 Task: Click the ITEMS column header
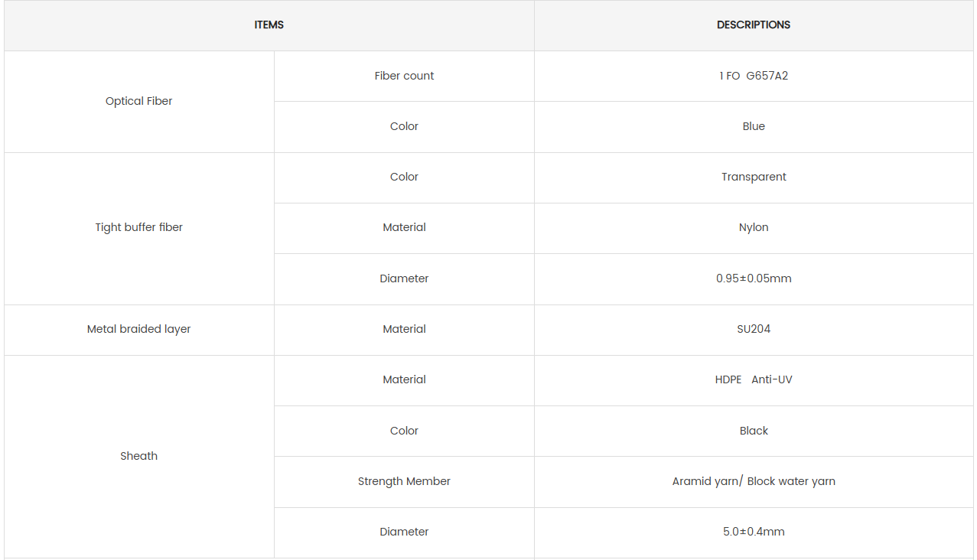point(269,25)
